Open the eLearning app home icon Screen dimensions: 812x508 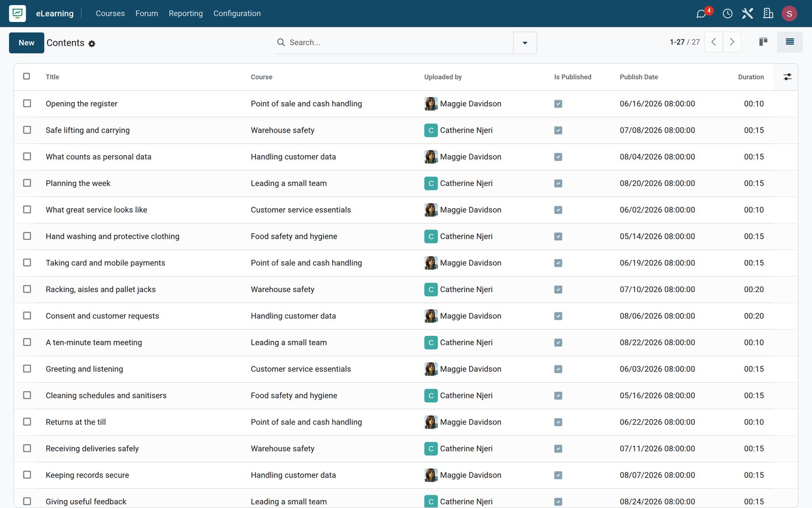pyautogui.click(x=18, y=13)
